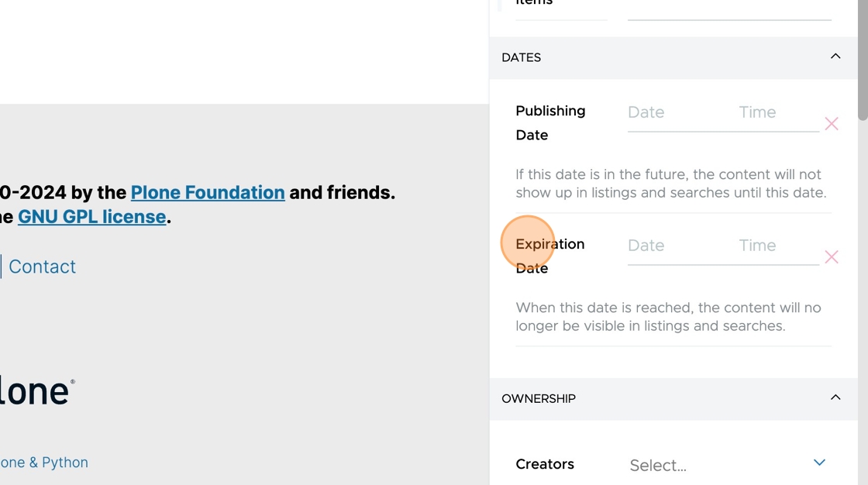Click the Plone logo in the footer
This screenshot has height=485, width=868.
click(36, 391)
